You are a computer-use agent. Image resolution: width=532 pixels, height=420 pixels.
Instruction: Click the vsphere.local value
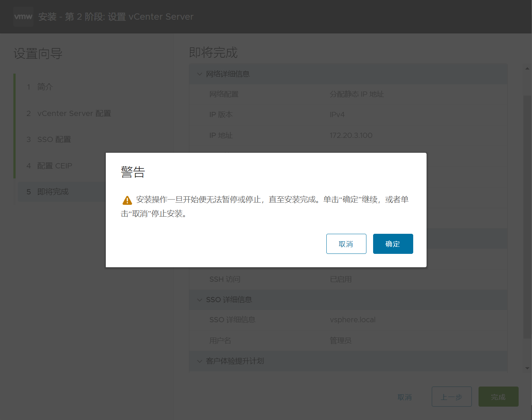click(352, 320)
